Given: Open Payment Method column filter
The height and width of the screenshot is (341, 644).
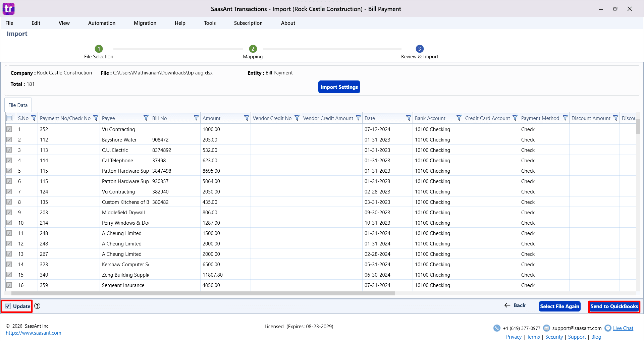Looking at the screenshot, I should (565, 118).
